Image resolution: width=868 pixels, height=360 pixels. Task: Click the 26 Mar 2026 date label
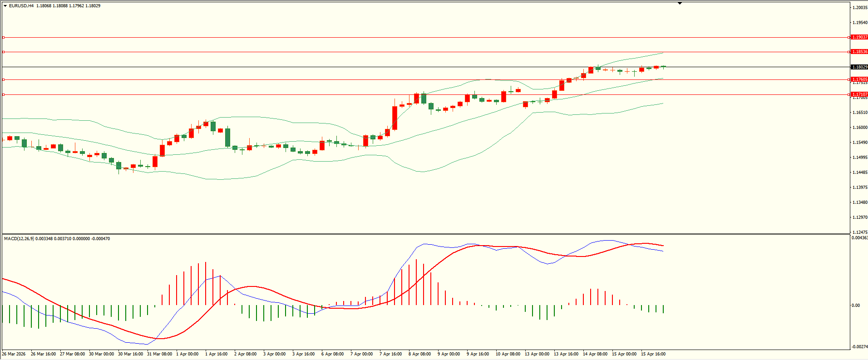point(14,354)
